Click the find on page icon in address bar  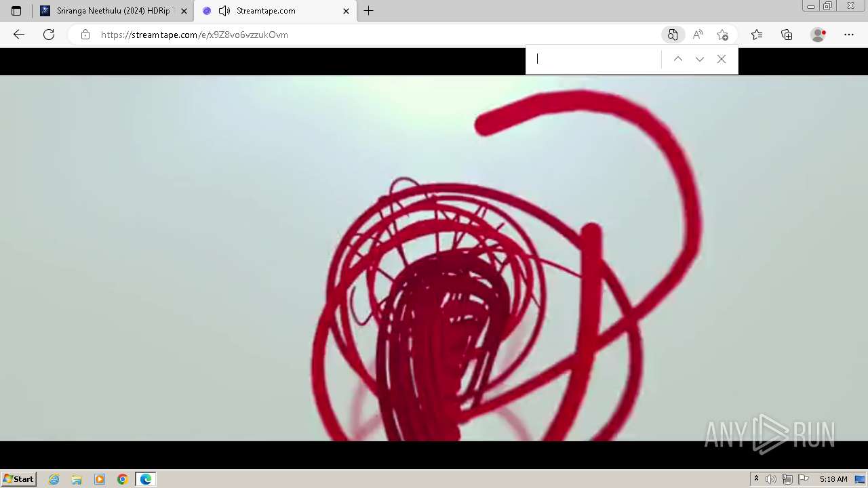click(672, 35)
